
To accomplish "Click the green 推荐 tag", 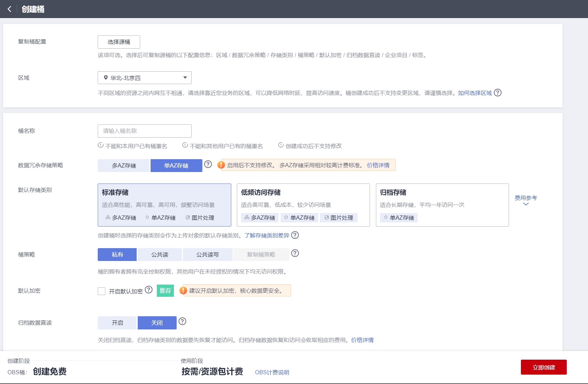I will click(165, 291).
